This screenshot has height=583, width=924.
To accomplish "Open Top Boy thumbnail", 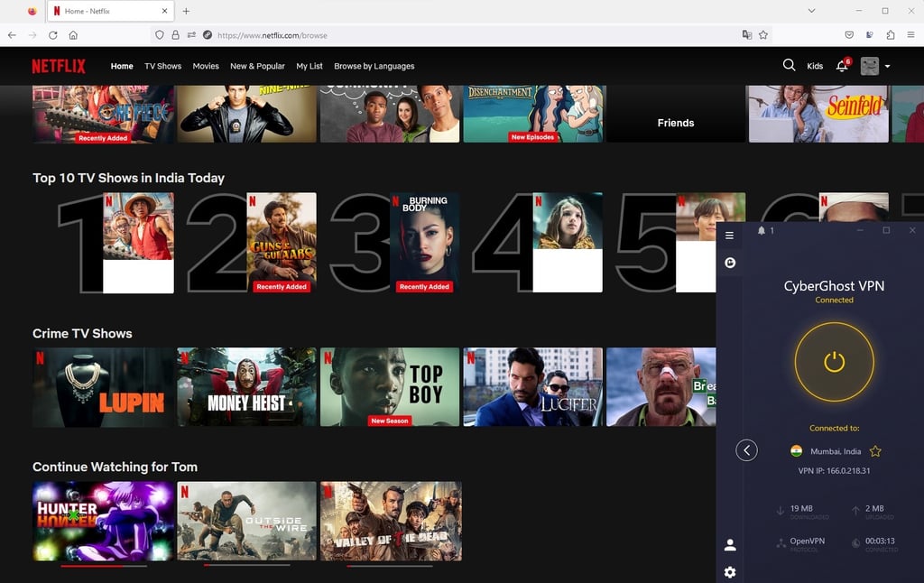I will point(390,386).
